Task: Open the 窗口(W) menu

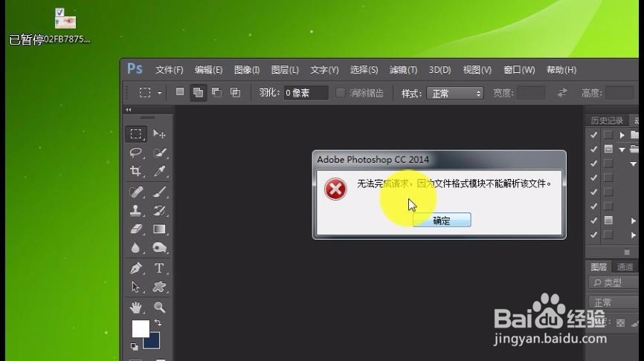Action: [519, 70]
